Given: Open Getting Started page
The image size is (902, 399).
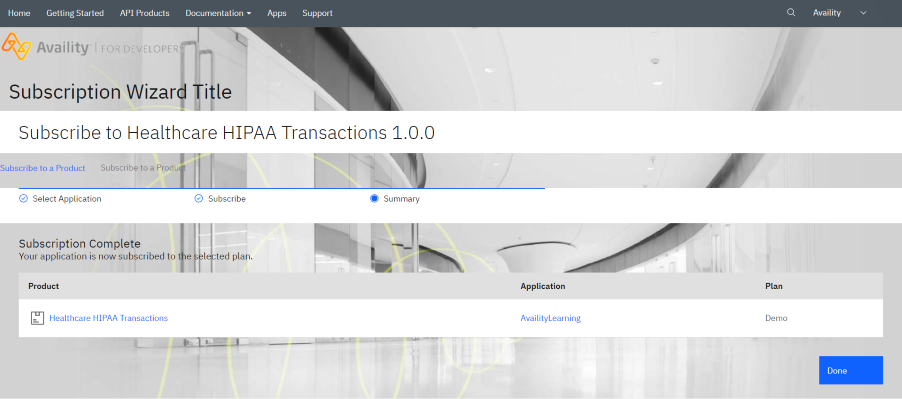Looking at the screenshot, I should click(x=75, y=13).
